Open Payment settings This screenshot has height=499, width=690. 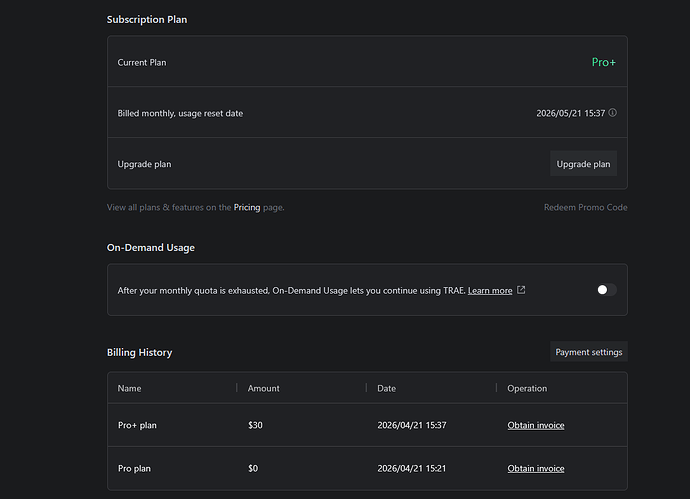point(589,352)
